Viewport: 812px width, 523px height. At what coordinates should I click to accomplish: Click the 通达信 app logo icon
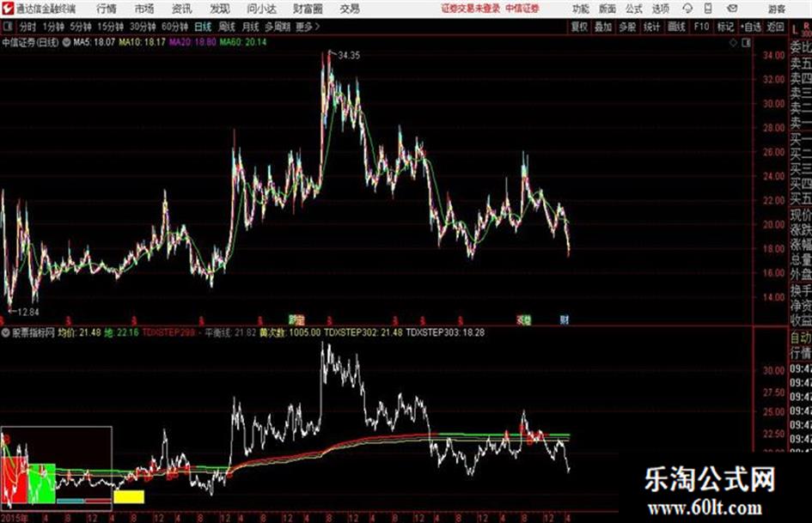coord(7,9)
